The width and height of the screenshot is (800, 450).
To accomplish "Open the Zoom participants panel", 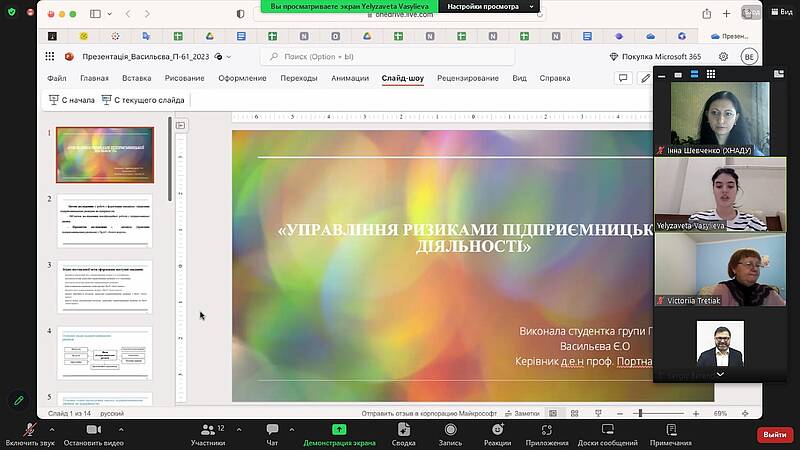I will (208, 429).
